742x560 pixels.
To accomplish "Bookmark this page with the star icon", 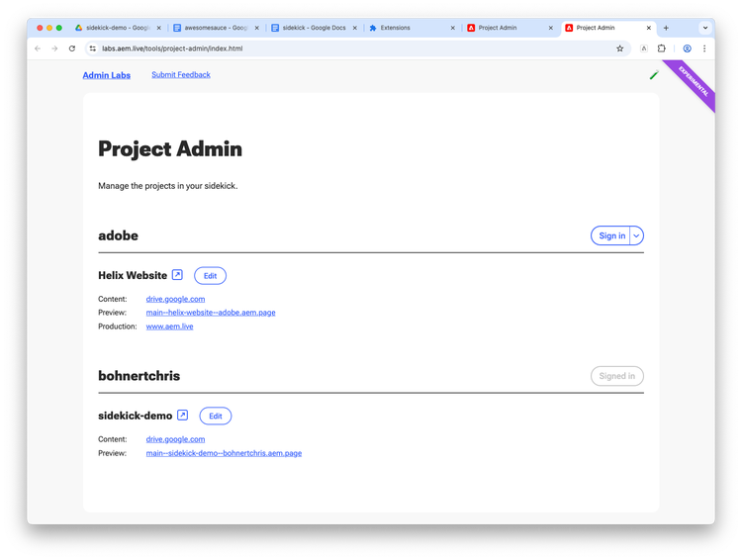I will click(x=619, y=48).
